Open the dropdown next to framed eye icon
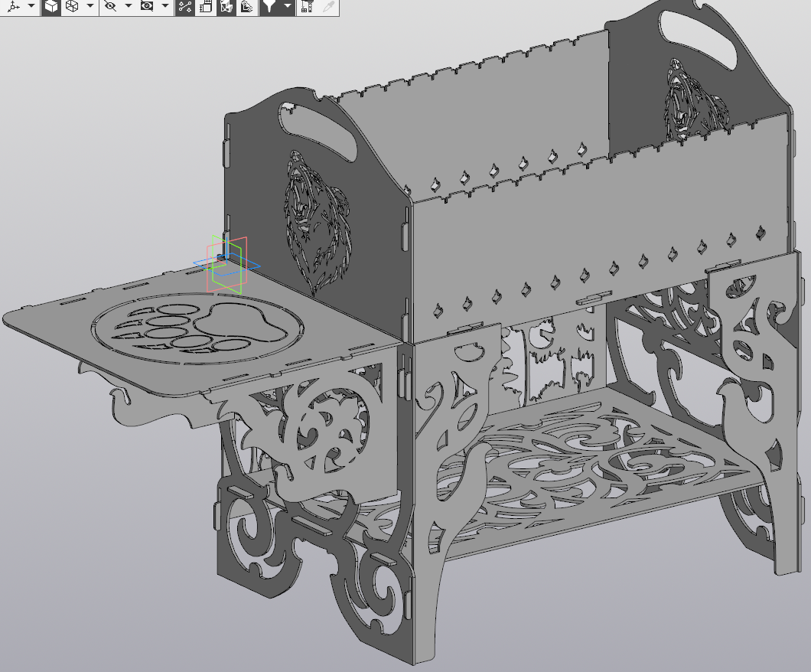 (x=165, y=6)
